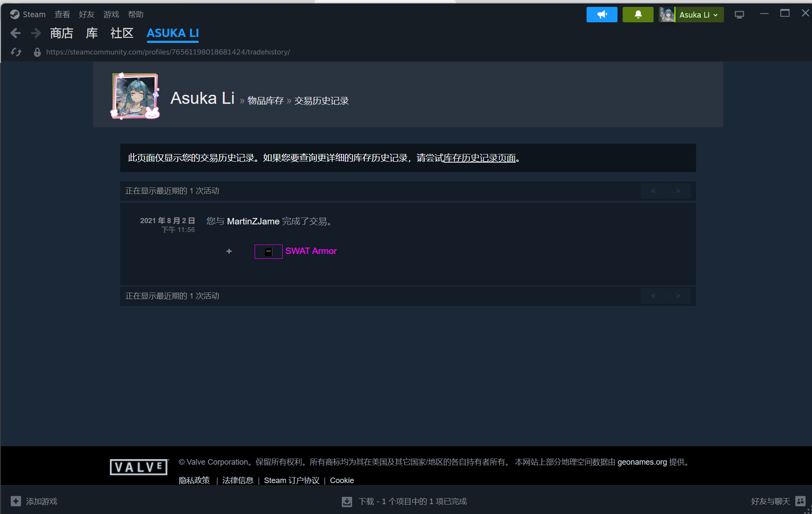Open the geonames.org link

tap(642, 462)
